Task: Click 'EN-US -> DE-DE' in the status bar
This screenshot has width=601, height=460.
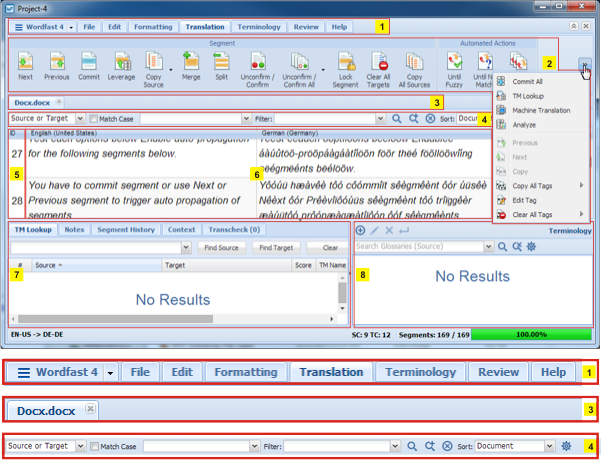Action: pyautogui.click(x=37, y=335)
